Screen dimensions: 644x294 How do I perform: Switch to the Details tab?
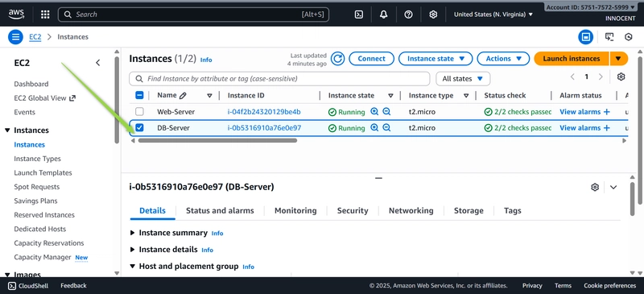[152, 210]
